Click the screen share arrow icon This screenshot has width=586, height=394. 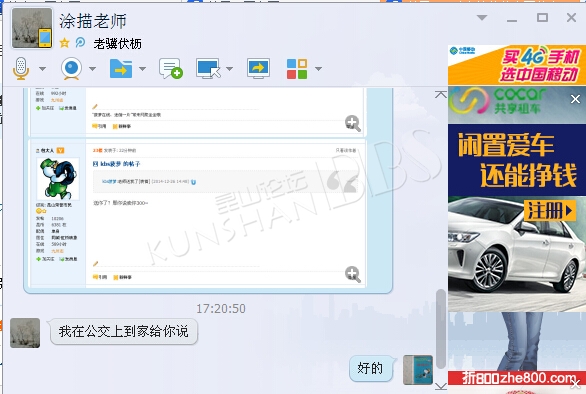[x=258, y=68]
